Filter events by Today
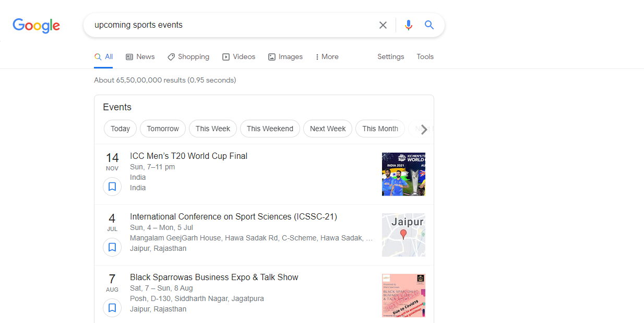The height and width of the screenshot is (323, 644). click(121, 129)
